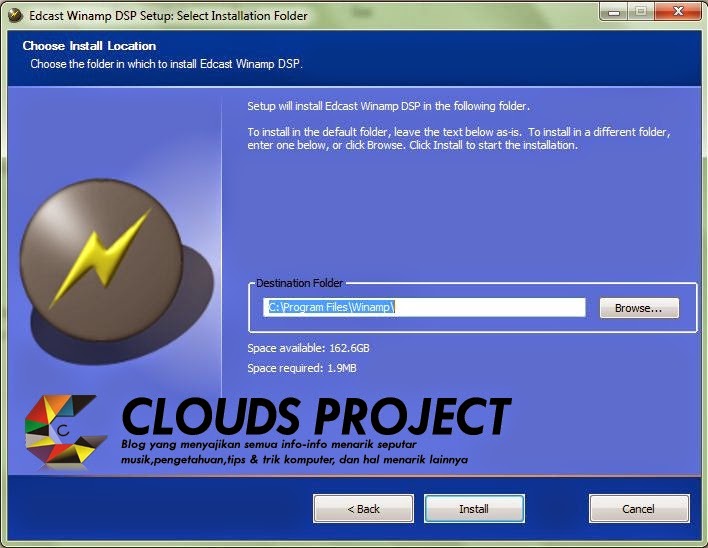Click the "To install in the default folder" paragraph

point(459,139)
